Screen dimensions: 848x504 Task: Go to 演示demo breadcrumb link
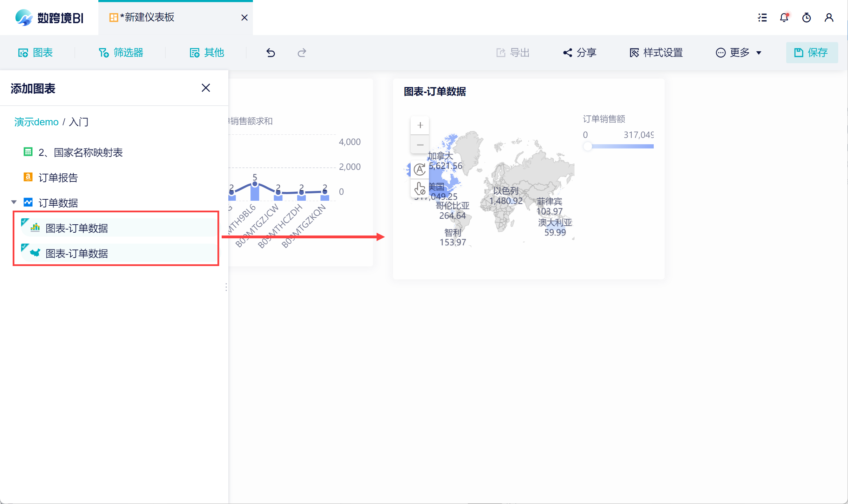[36, 122]
